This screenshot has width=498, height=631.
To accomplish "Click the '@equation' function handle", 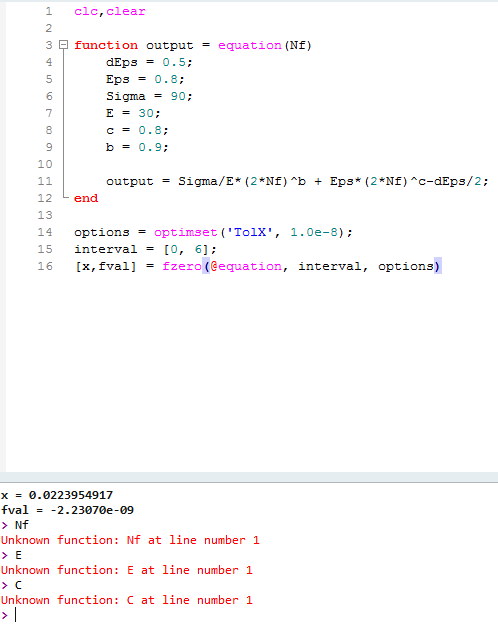I will [246, 266].
